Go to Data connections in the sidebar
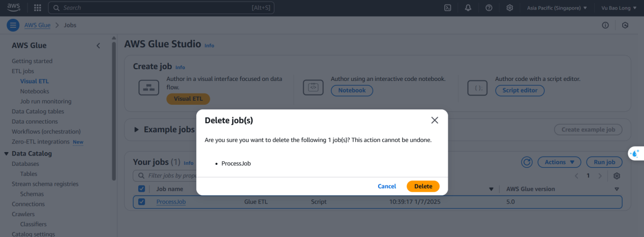The image size is (644, 237). click(35, 122)
